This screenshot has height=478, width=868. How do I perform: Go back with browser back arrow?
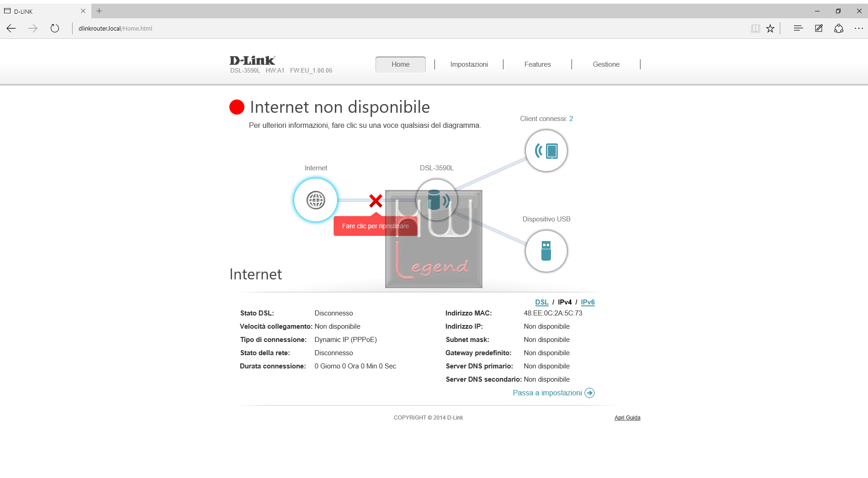click(x=11, y=28)
